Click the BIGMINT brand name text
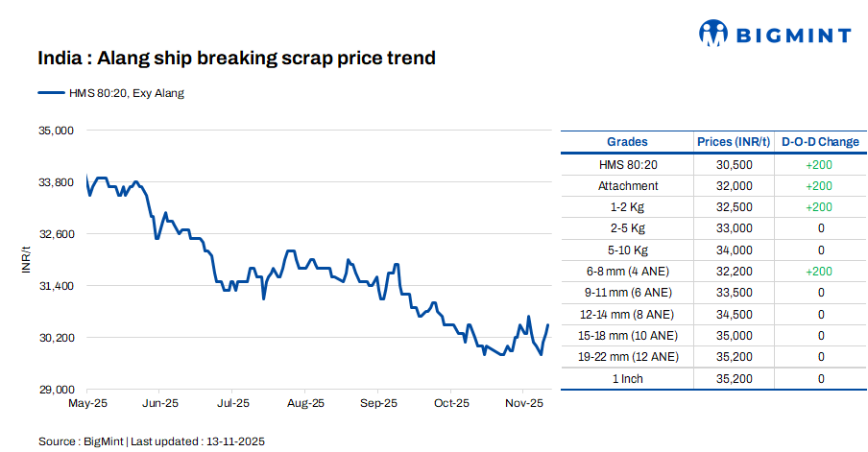This screenshot has height=452, width=868. [793, 36]
